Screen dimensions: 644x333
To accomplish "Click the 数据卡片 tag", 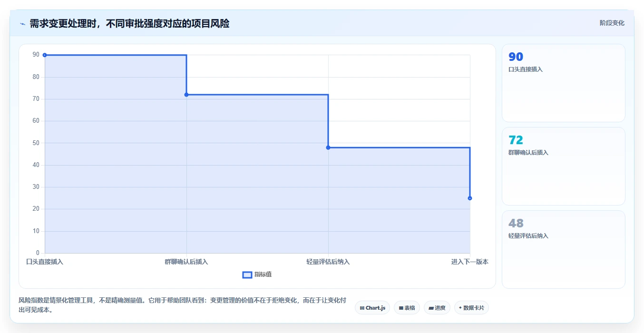I will tap(471, 308).
